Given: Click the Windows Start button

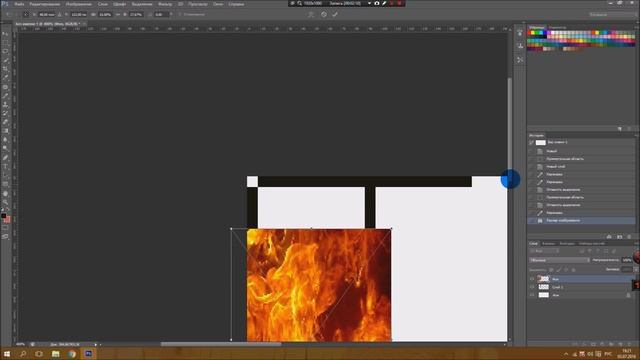Looking at the screenshot, I should [x=7, y=353].
